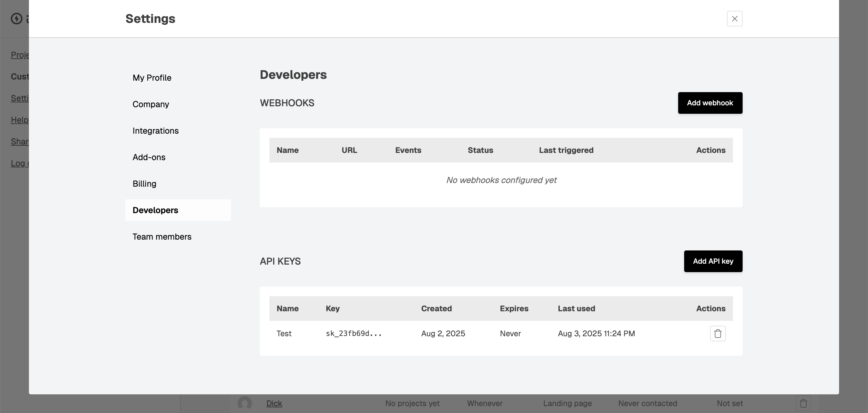Screen dimensions: 868x413
Task: Click the Last triggered column header
Action: point(566,150)
